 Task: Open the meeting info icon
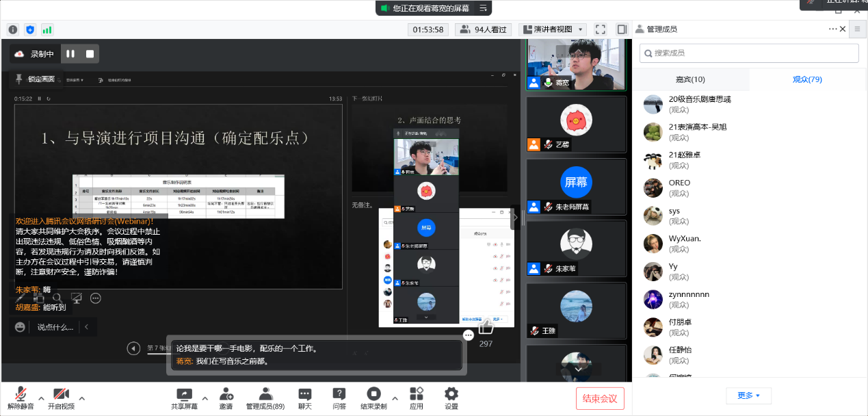coord(12,29)
